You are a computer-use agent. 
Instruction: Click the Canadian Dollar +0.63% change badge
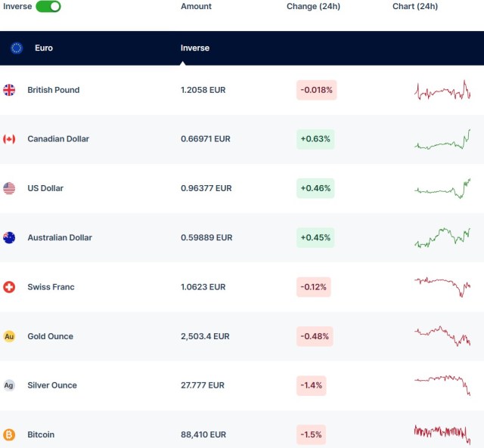click(315, 139)
